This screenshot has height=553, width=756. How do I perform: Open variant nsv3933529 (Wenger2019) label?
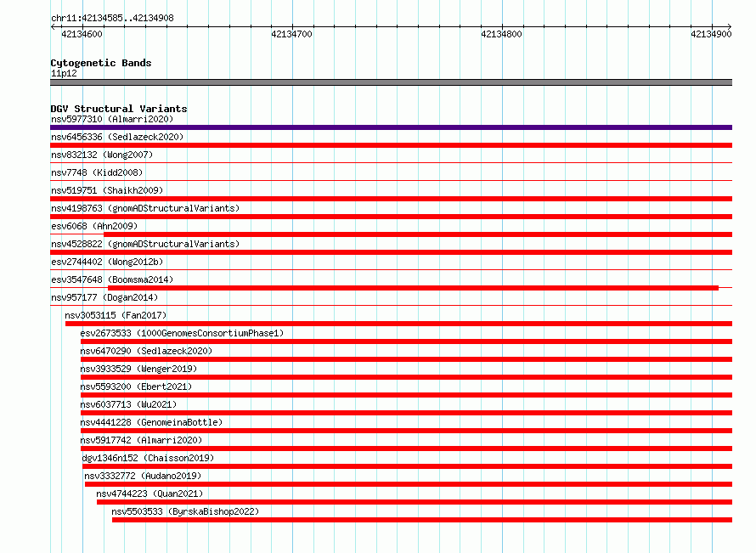(x=138, y=369)
